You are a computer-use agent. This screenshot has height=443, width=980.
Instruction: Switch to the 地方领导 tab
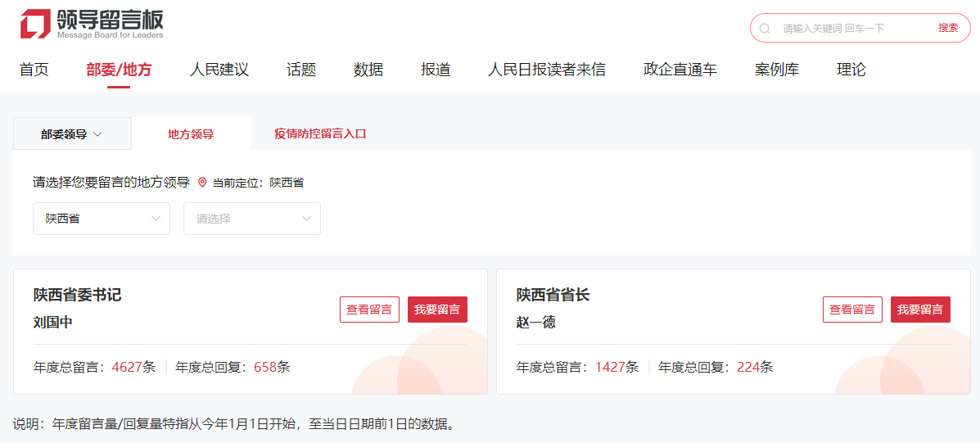point(191,134)
